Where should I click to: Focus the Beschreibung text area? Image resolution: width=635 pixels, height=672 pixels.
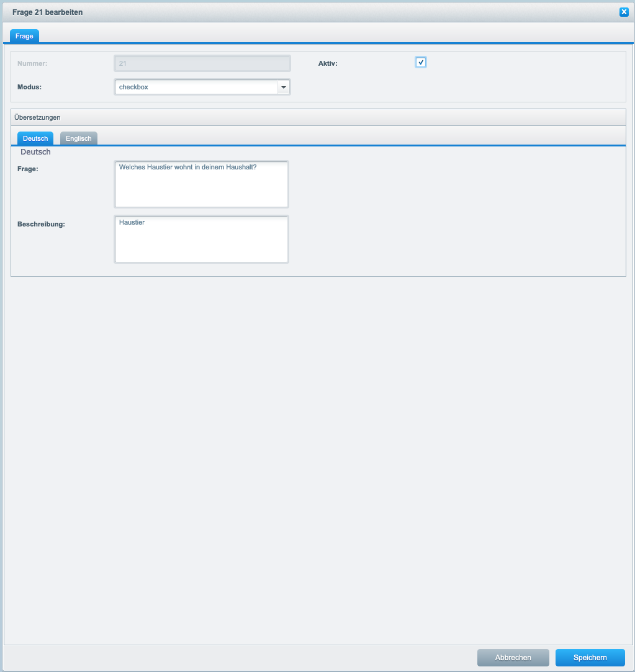coord(202,239)
